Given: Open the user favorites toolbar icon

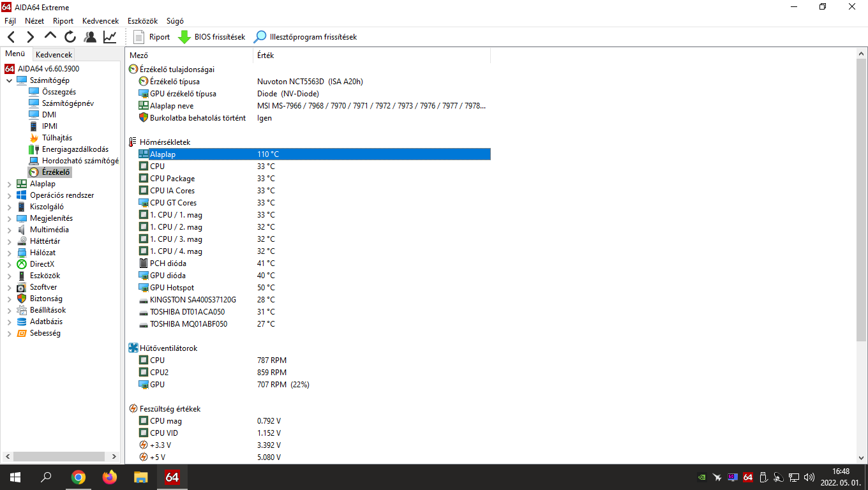Looking at the screenshot, I should coord(90,37).
